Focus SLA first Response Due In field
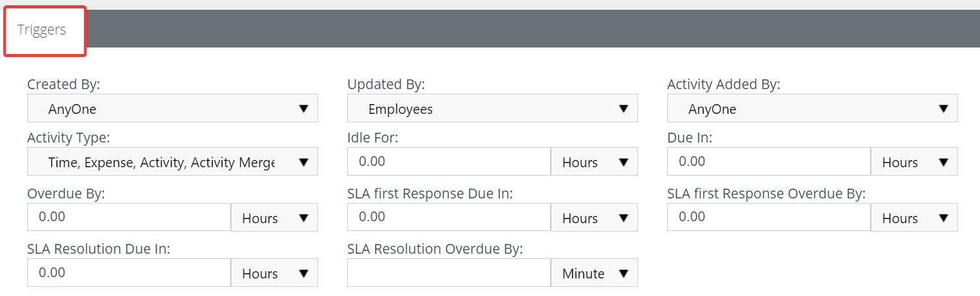The image size is (980, 296). pyautogui.click(x=449, y=217)
